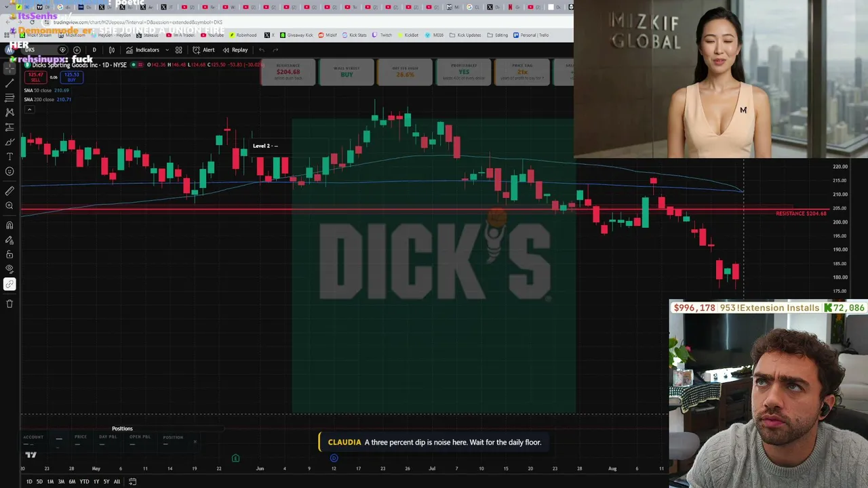The width and height of the screenshot is (868, 488).
Task: Open the Editing bookmarks folder
Action: coord(498,35)
